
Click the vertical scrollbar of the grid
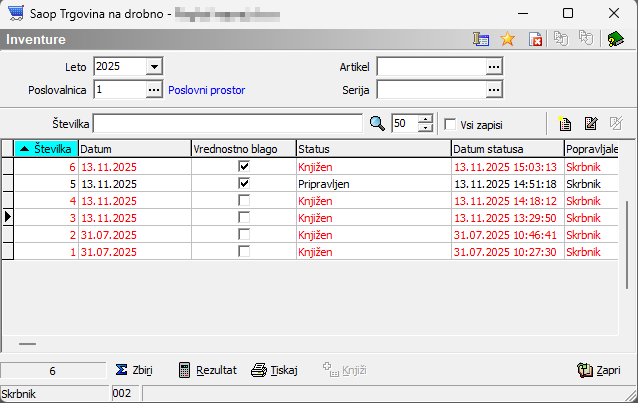pyautogui.click(x=627, y=244)
